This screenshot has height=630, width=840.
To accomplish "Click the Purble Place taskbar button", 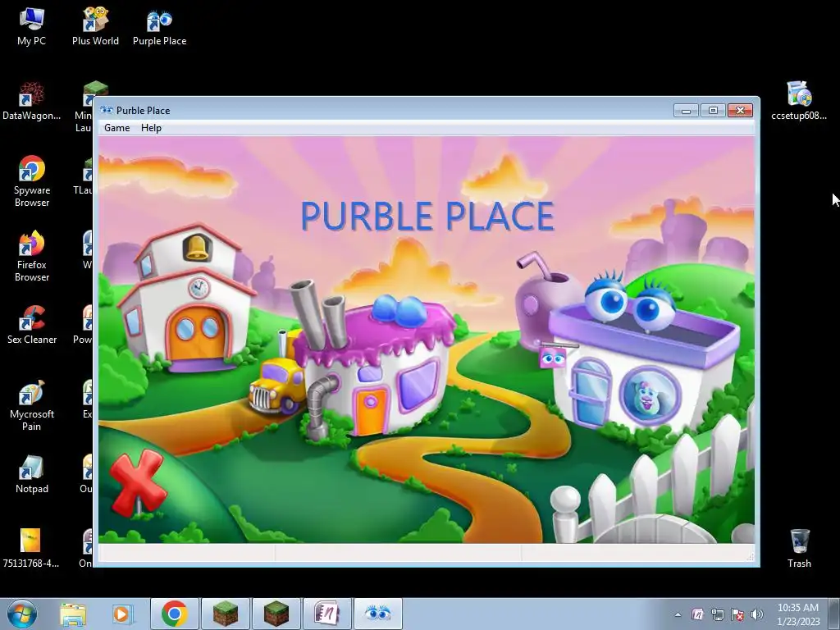I will pos(377,614).
